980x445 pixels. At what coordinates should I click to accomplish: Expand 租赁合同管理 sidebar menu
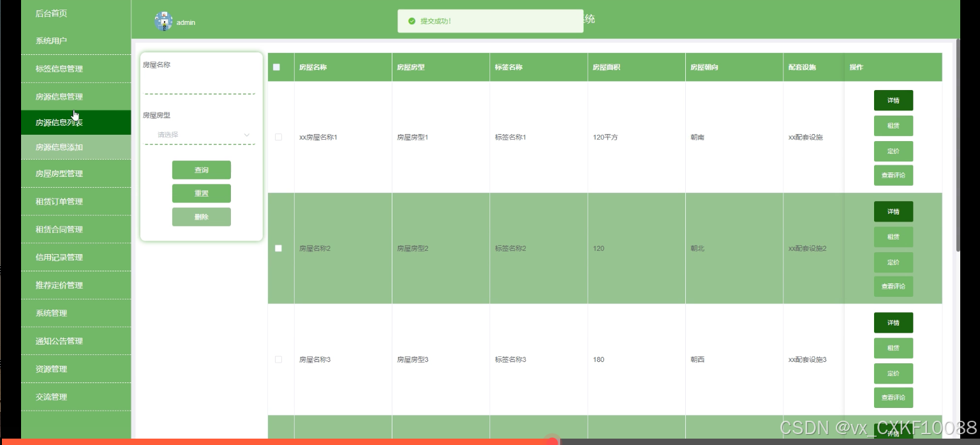pos(76,229)
